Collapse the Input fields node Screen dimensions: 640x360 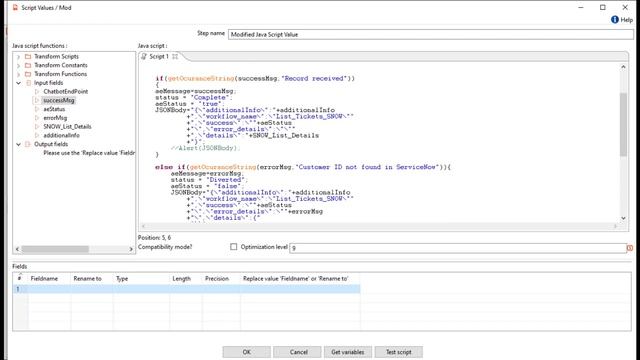[x=18, y=83]
